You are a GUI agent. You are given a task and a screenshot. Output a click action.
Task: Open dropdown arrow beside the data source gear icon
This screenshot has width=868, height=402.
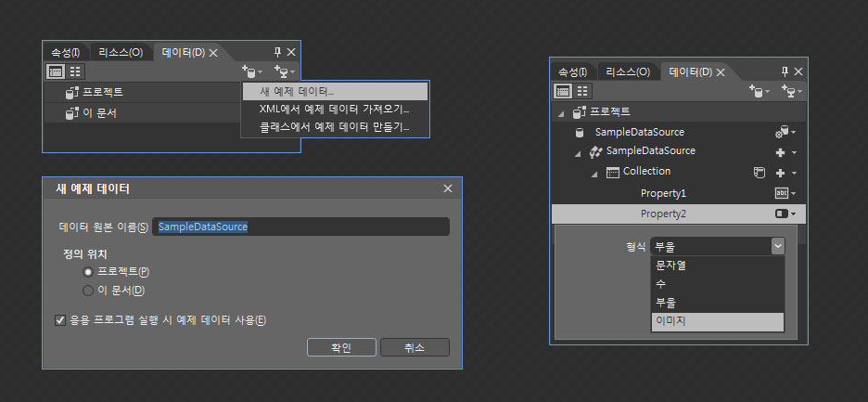[793, 133]
